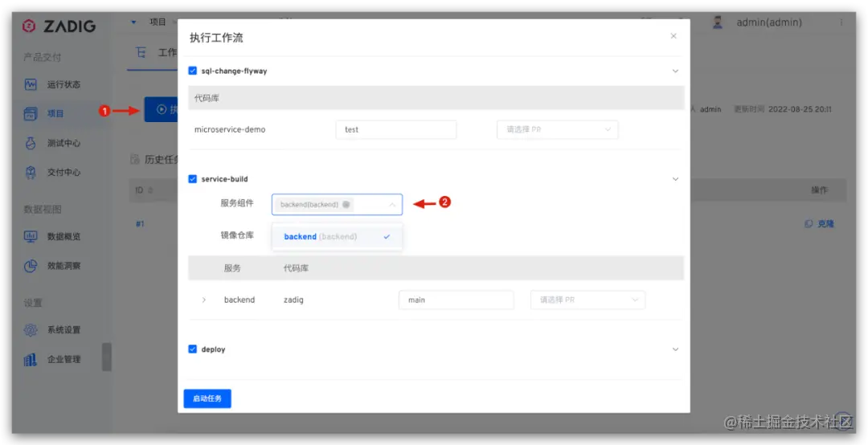Open 企业管理 building icon
868x445 pixels.
(x=31, y=359)
